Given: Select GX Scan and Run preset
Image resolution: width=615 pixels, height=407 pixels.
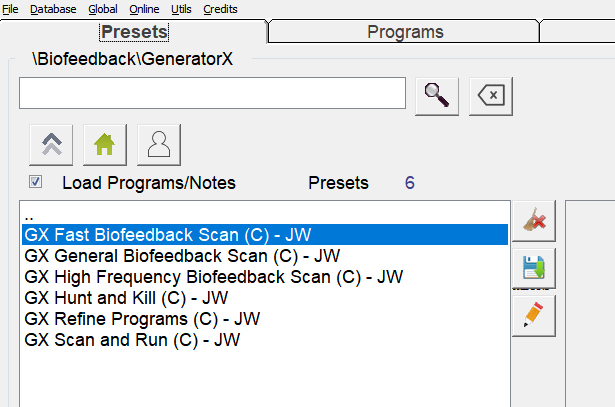Looking at the screenshot, I should click(x=133, y=339).
